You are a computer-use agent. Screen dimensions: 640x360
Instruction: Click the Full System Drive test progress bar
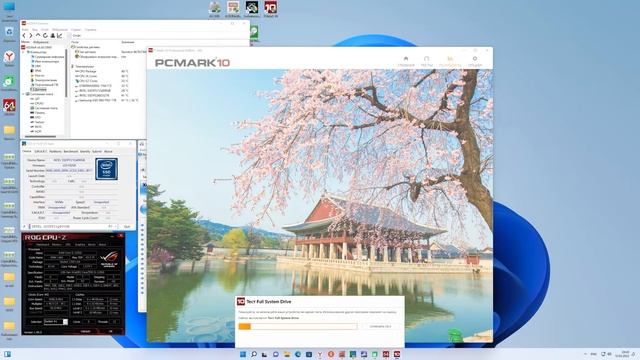(x=298, y=326)
